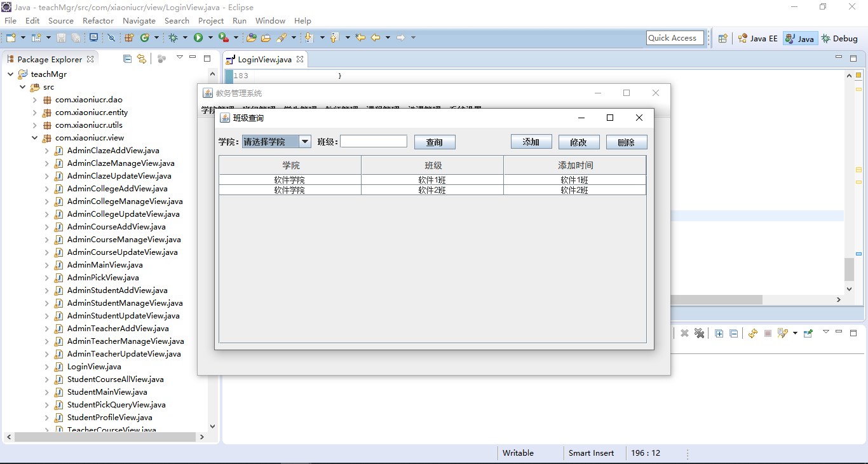Click the editor vertical scrollbar thumb
This screenshot has width=868, height=464.
coord(850,270)
